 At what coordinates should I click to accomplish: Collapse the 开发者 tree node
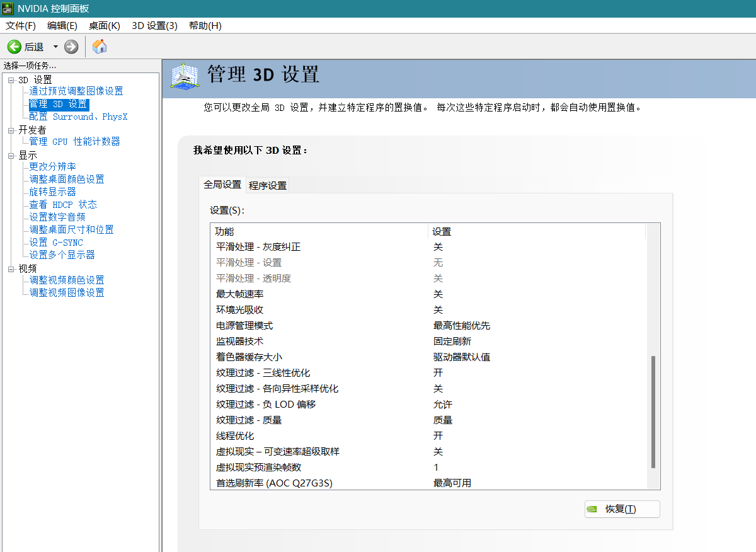click(11, 130)
